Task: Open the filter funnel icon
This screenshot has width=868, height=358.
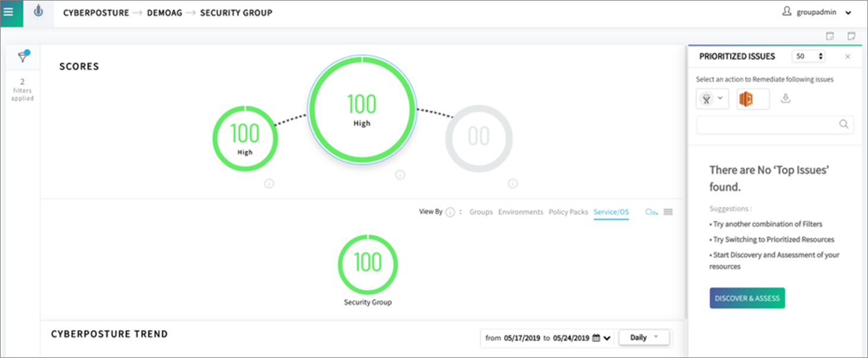Action: [x=23, y=56]
